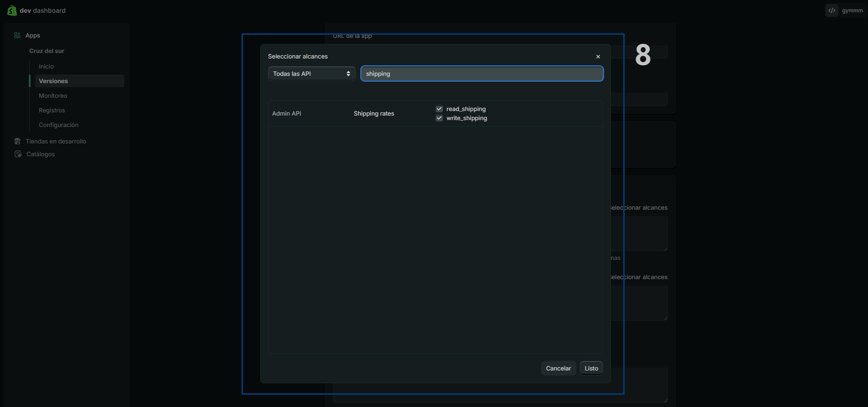Open the Registros page
This screenshot has height=407, width=868.
(x=52, y=111)
